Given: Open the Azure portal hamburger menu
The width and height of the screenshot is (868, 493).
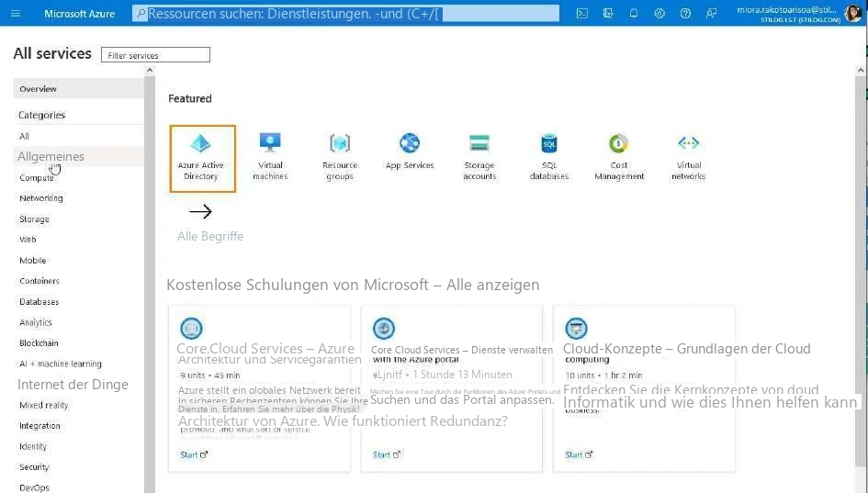Looking at the screenshot, I should [16, 13].
